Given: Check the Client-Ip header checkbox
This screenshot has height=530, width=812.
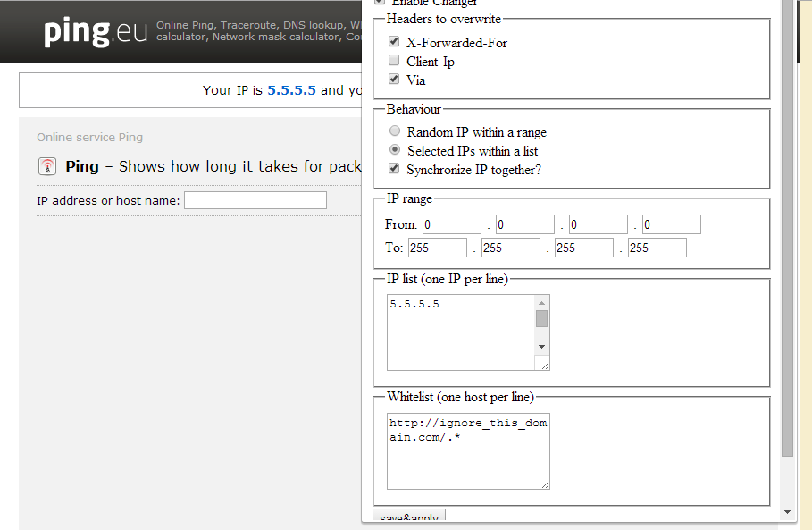Looking at the screenshot, I should [394, 60].
